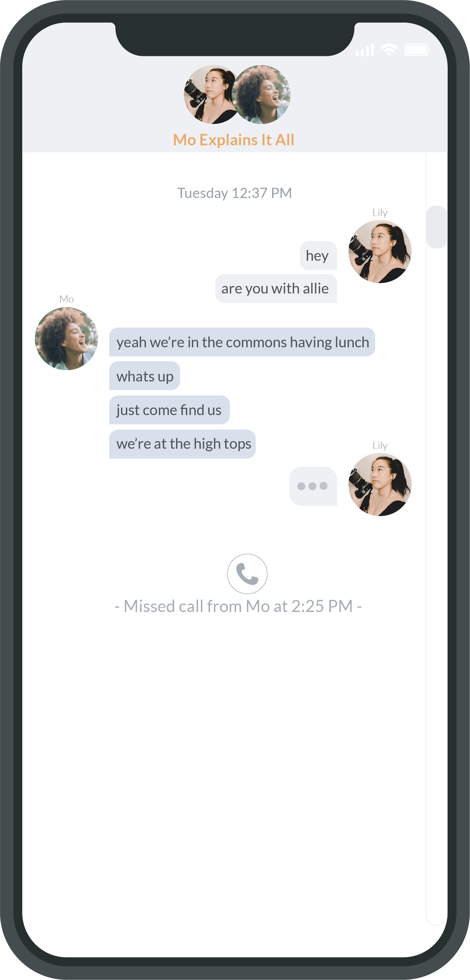The height and width of the screenshot is (980, 470).
Task: Select the 'hey' message bubble
Action: click(318, 256)
